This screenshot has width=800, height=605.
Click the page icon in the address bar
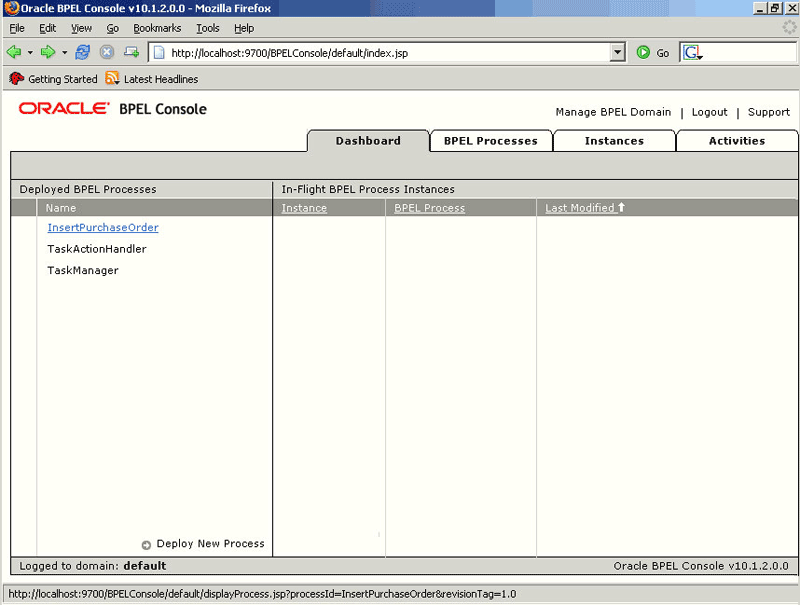[x=159, y=53]
